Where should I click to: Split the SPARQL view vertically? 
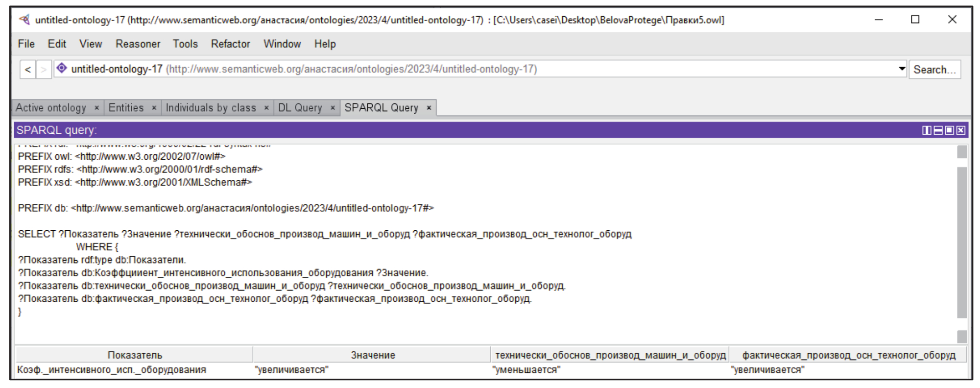tap(927, 130)
